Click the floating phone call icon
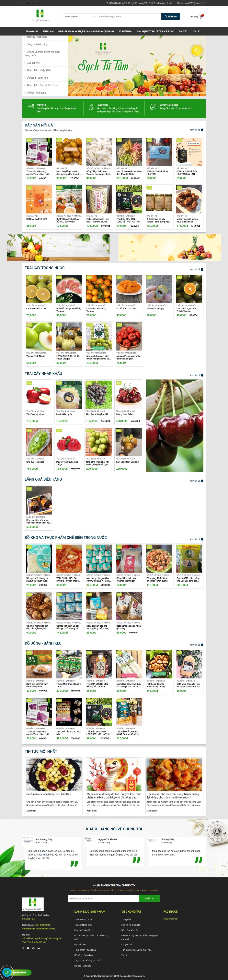Screen dimensions: 228x980 click(x=6, y=972)
